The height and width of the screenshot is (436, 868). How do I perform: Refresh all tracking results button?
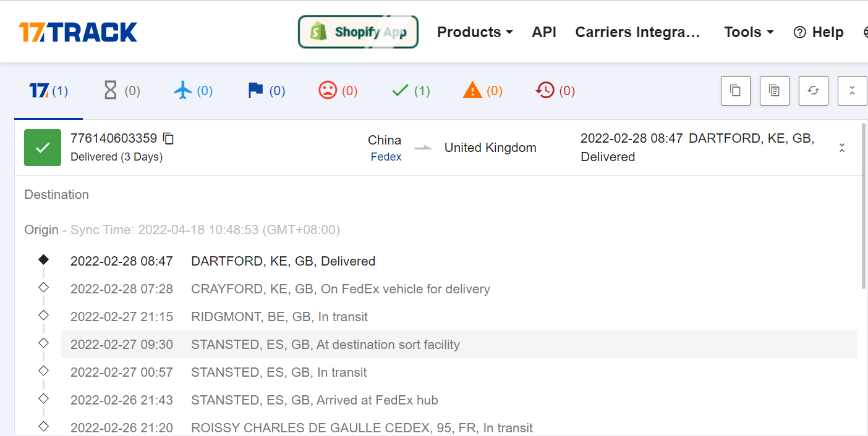[x=814, y=91]
